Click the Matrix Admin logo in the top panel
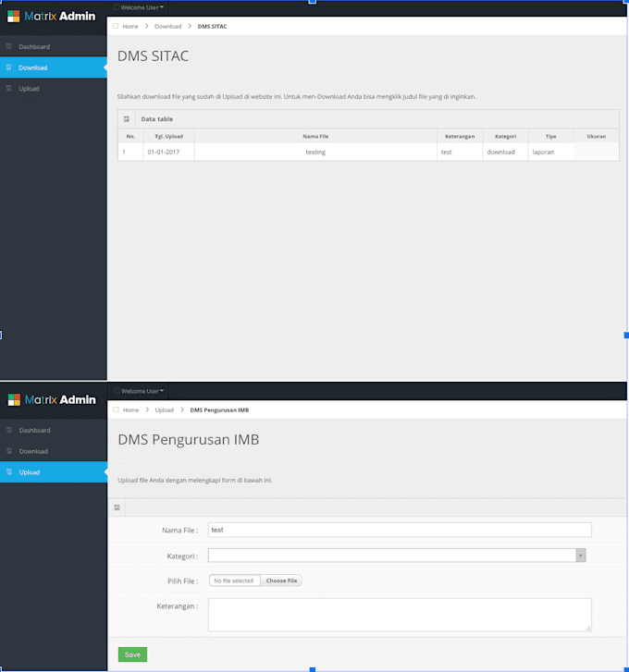The image size is (629, 672). 52,17
